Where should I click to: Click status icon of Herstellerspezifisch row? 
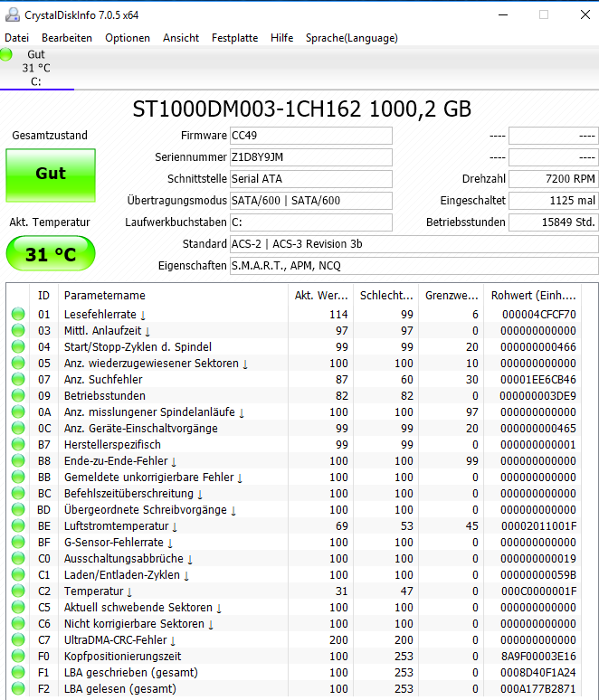click(18, 445)
